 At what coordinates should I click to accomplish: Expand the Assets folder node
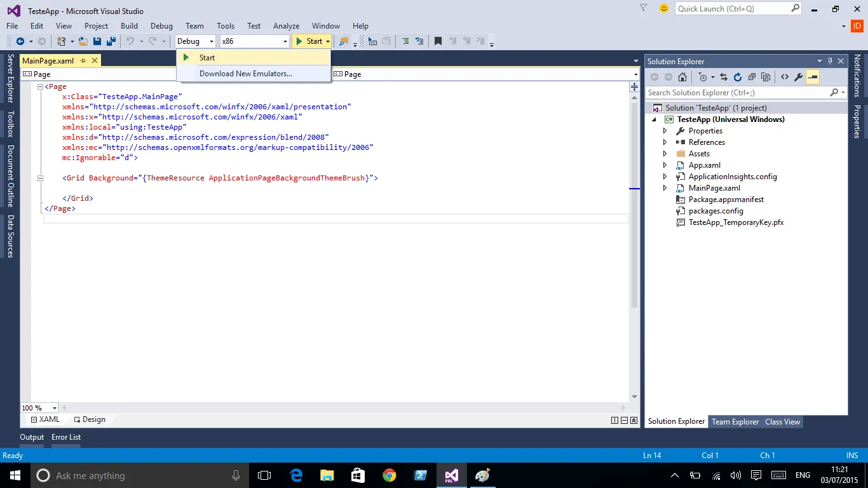pyautogui.click(x=665, y=154)
